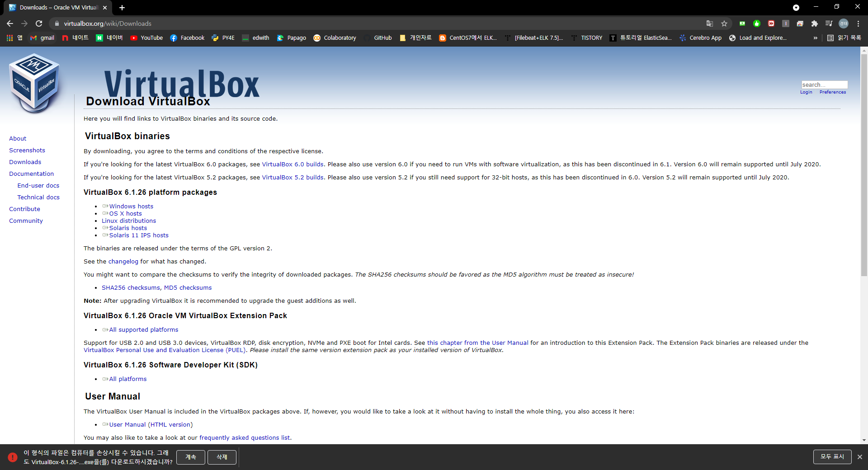This screenshot has width=868, height=470.
Task: Open the green monitor extension icon
Action: tap(742, 23)
